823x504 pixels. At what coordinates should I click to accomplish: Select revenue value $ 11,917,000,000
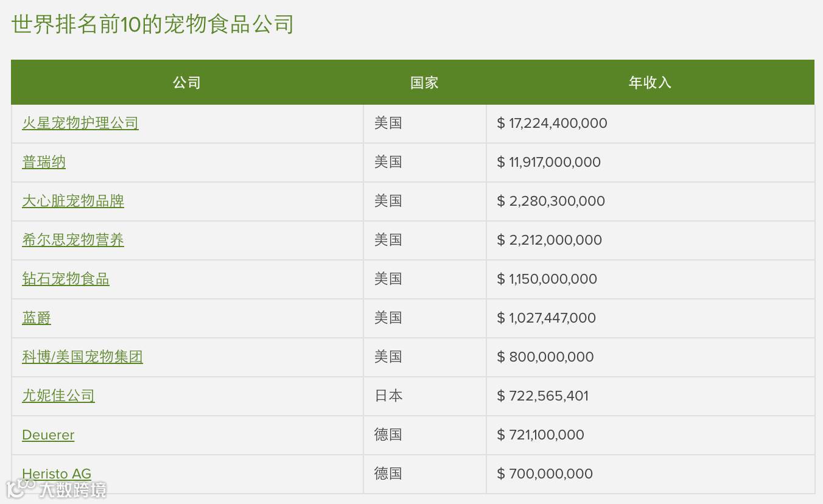tap(549, 162)
